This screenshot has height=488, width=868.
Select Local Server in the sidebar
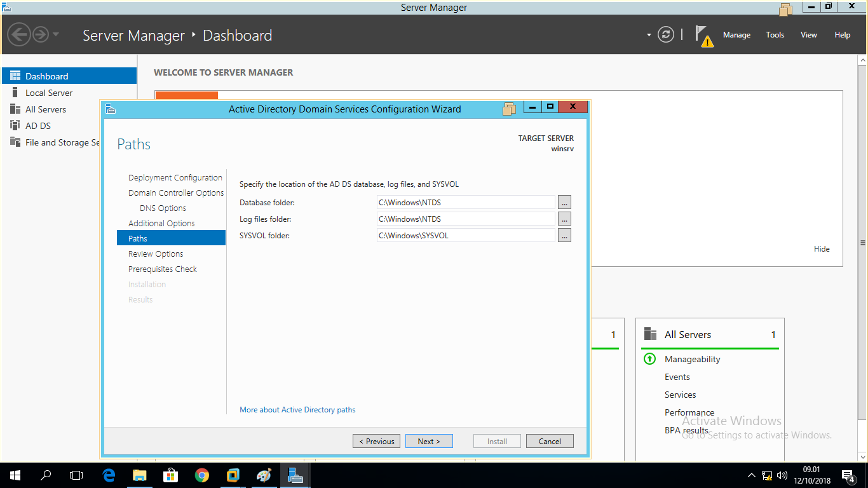[x=69, y=93]
